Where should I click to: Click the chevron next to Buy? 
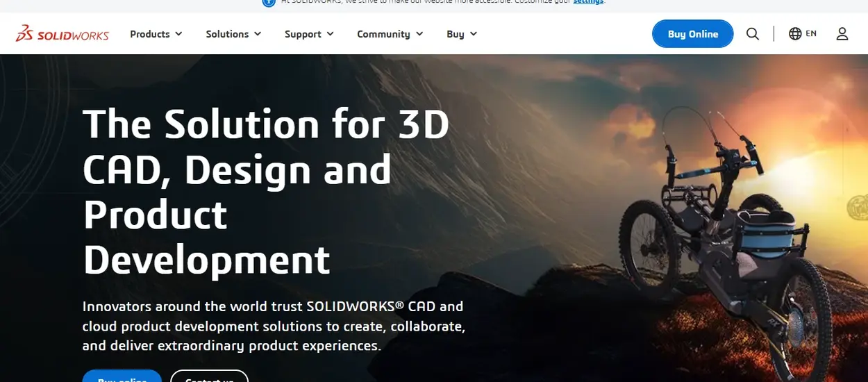coord(473,34)
